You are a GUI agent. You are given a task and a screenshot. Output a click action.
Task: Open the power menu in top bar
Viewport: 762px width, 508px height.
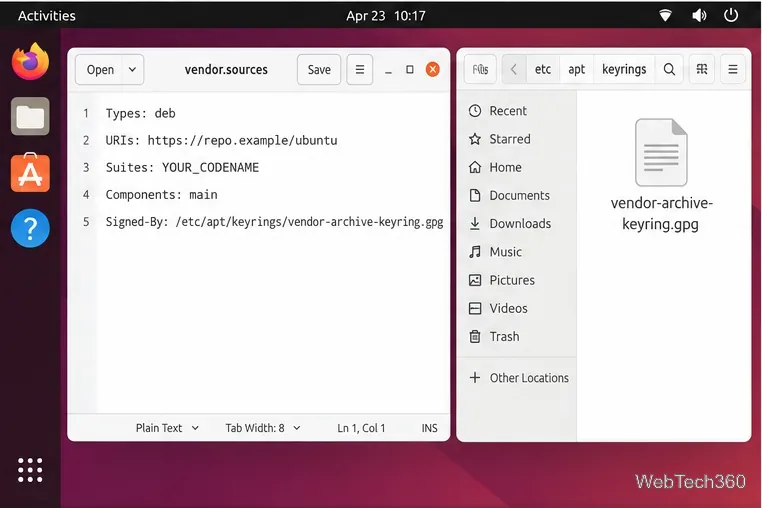(x=731, y=15)
